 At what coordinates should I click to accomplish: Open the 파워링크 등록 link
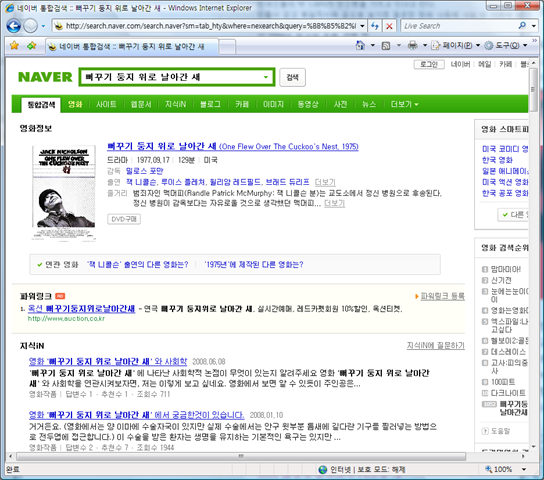click(442, 296)
